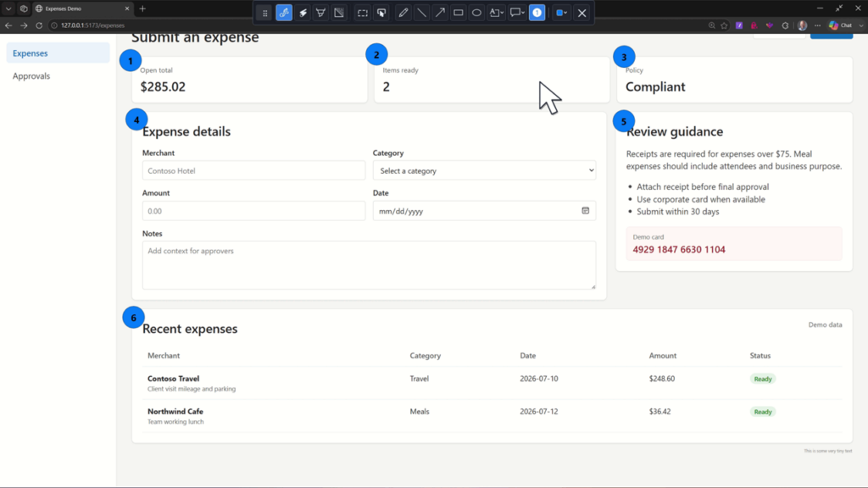Focus the Notes text area
This screenshot has width=868, height=488.
tap(370, 265)
